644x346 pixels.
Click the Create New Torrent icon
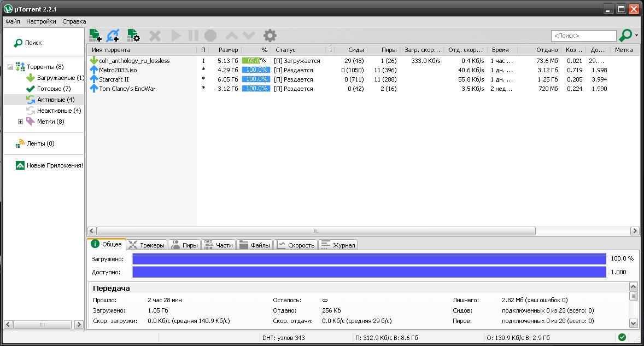[133, 36]
